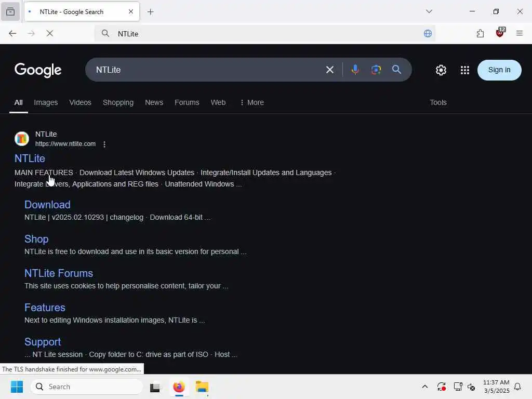This screenshot has width=532, height=399.
Task: Open the Google apps grid
Action: (x=465, y=70)
